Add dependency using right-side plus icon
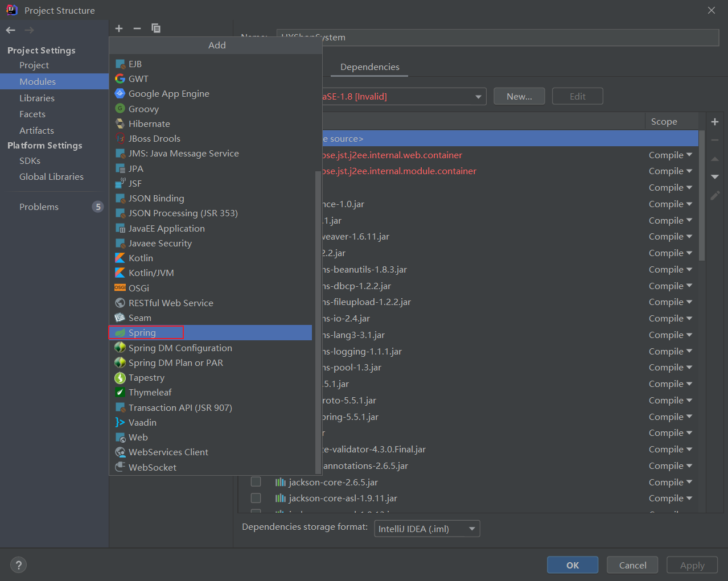Image resolution: width=728 pixels, height=581 pixels. 715,122
